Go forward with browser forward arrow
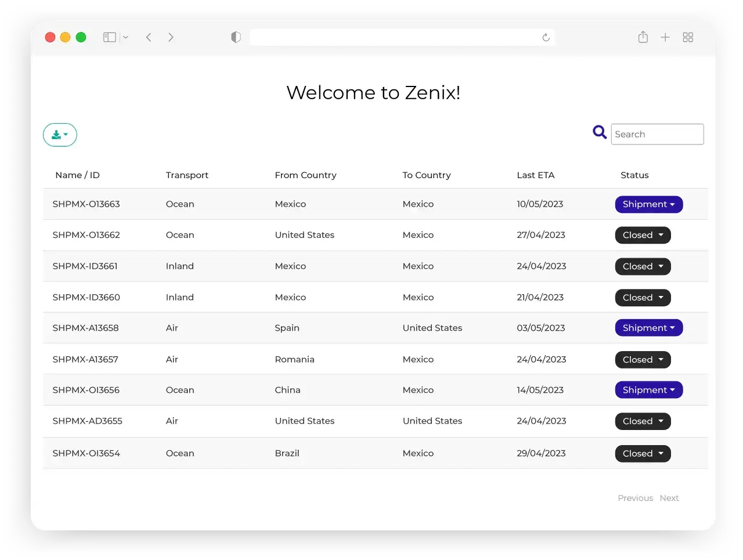 pos(171,37)
